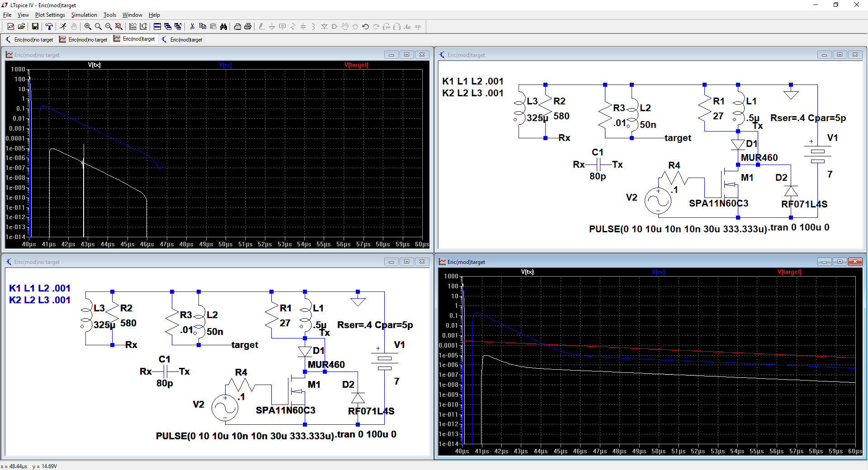The width and height of the screenshot is (868, 470).
Task: Maximize the top-right Eric(mod)target schematic window
Action: click(840, 55)
